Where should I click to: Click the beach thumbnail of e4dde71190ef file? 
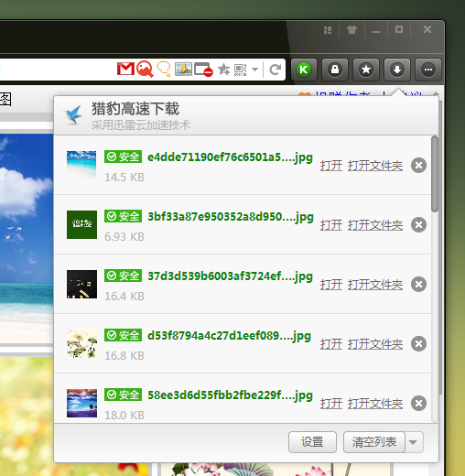pos(81,165)
